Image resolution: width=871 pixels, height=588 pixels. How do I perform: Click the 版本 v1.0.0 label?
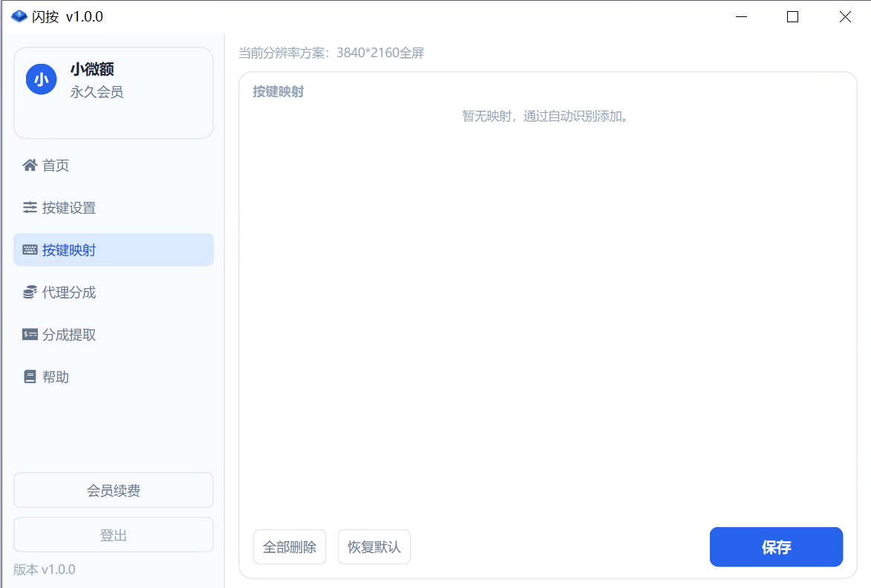pyautogui.click(x=45, y=569)
